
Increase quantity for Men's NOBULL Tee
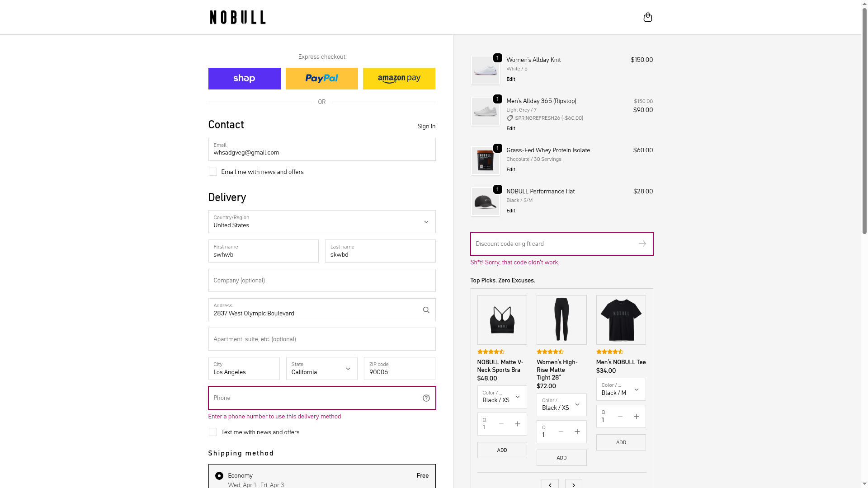[x=636, y=417]
